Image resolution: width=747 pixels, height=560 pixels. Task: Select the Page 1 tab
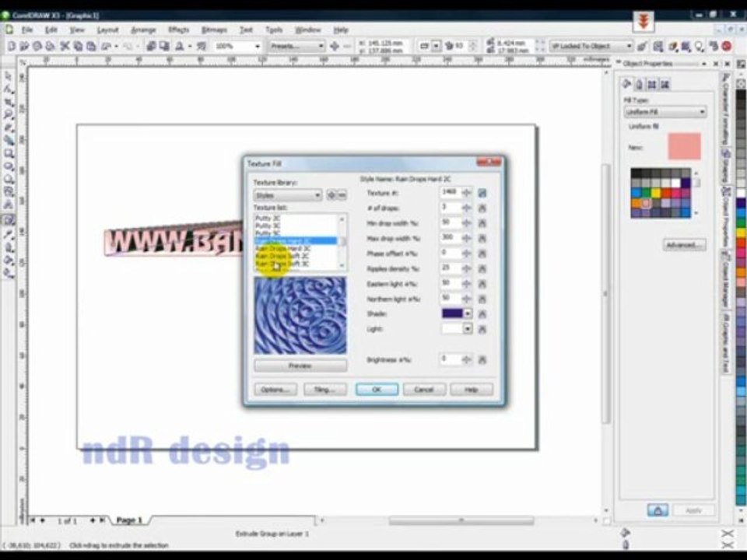pyautogui.click(x=129, y=520)
